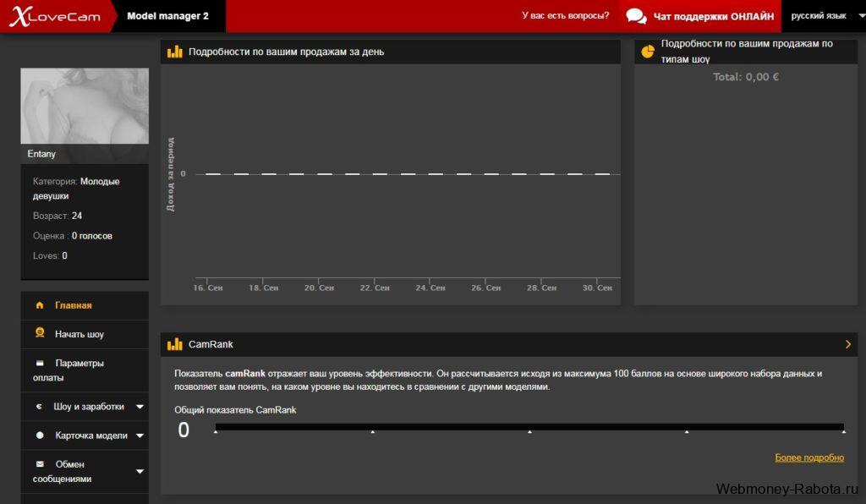Click the CamRank score value 0
The width and height of the screenshot is (866, 504).
click(x=184, y=430)
